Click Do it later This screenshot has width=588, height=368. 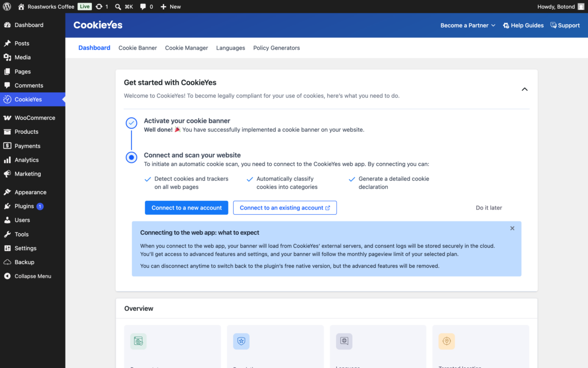coord(488,207)
